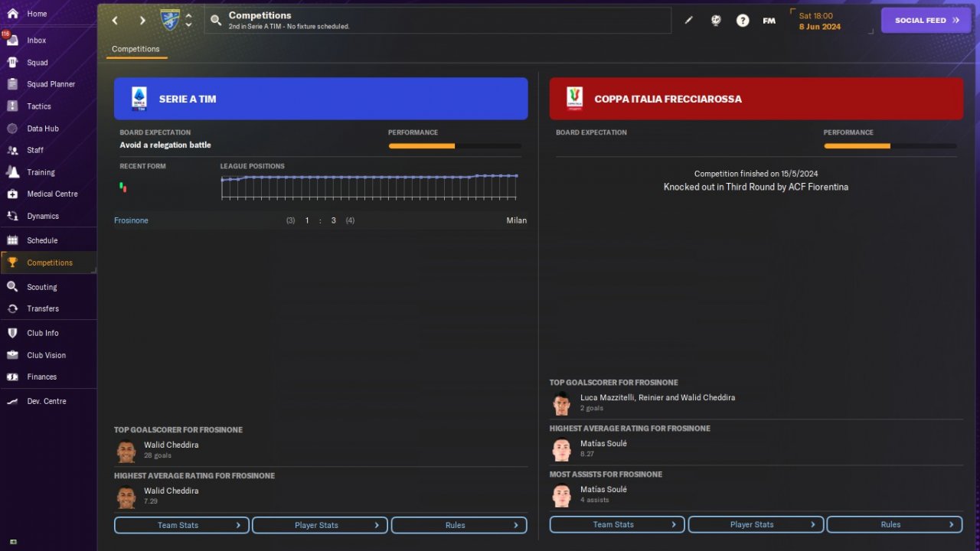Click the Frosinone team link
This screenshot has height=551, width=980.
(131, 220)
